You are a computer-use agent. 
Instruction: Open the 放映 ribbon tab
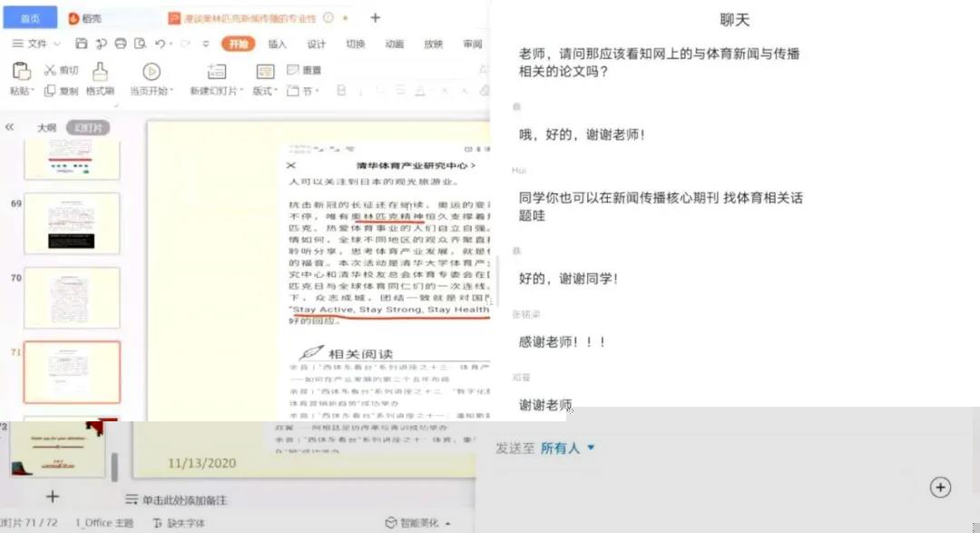[x=433, y=44]
